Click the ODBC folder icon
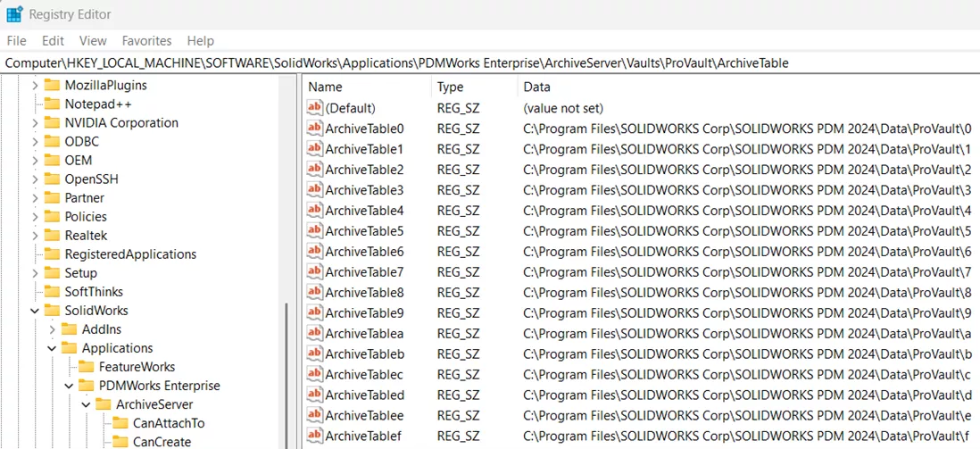This screenshot has height=449, width=980. point(52,141)
